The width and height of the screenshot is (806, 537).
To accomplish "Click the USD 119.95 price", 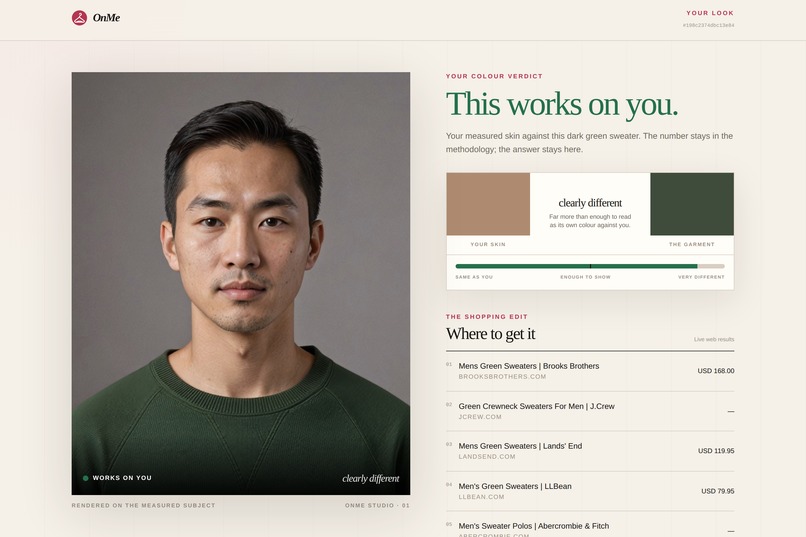I will 716,451.
